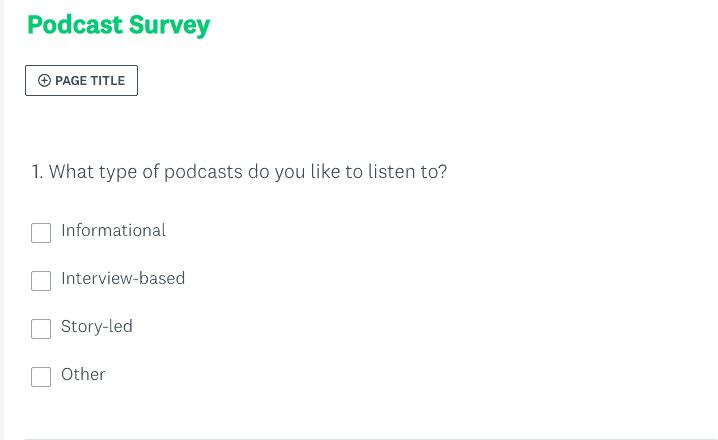Click the Interview-based answer text

123,279
